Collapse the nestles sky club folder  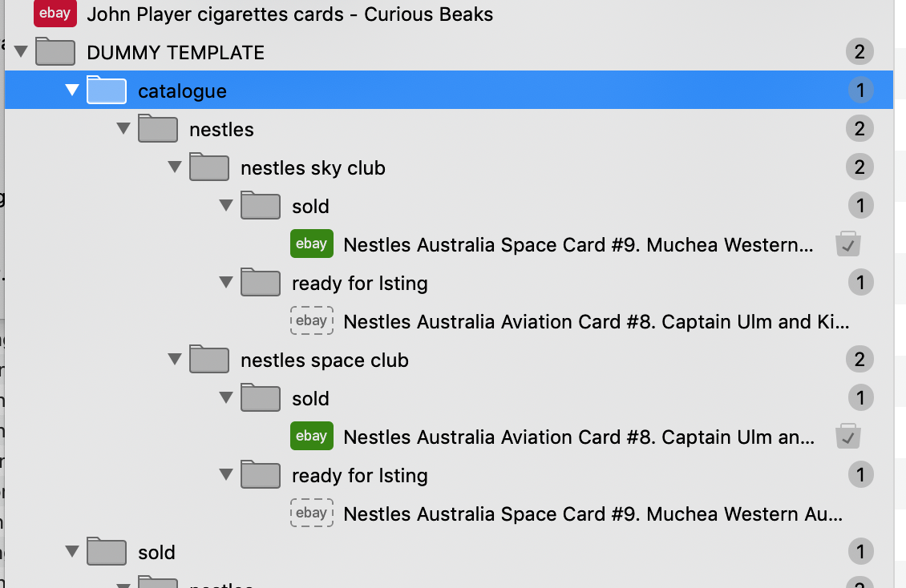click(x=175, y=167)
